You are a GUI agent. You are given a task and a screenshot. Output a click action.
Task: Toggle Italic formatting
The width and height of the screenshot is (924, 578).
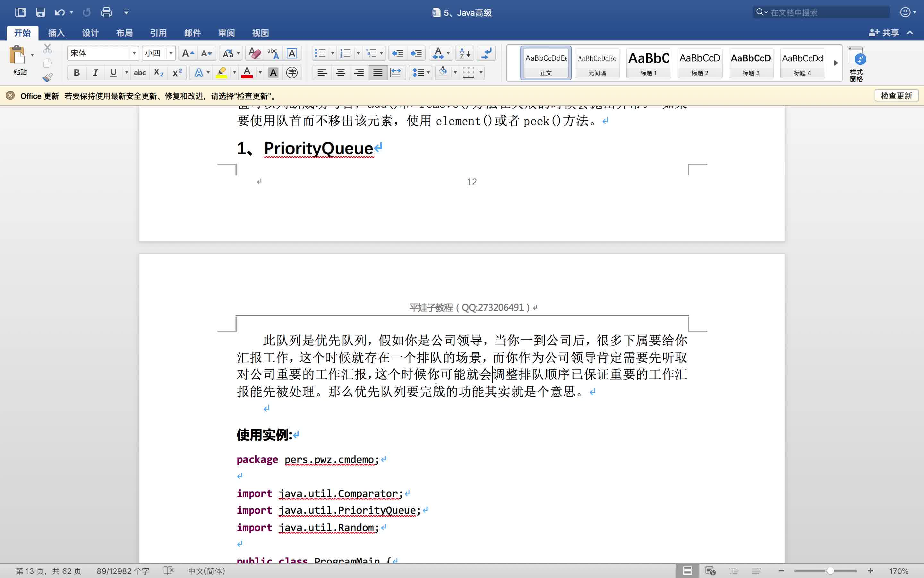coord(95,73)
